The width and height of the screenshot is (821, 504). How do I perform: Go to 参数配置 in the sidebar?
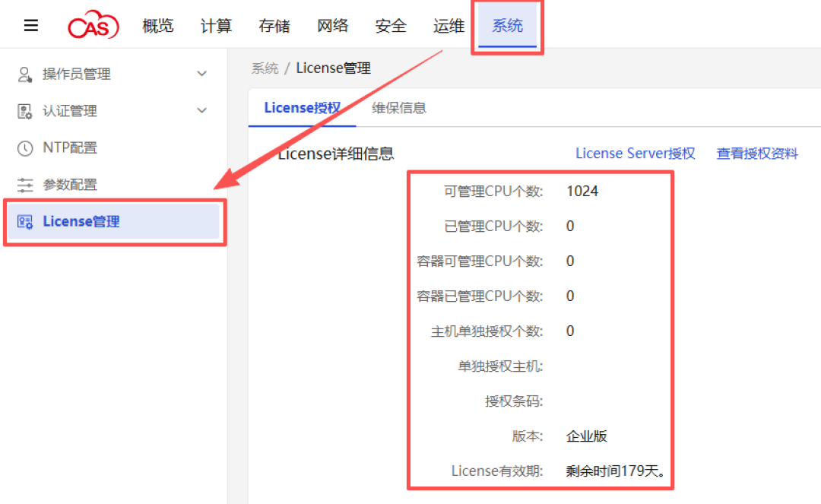point(70,185)
